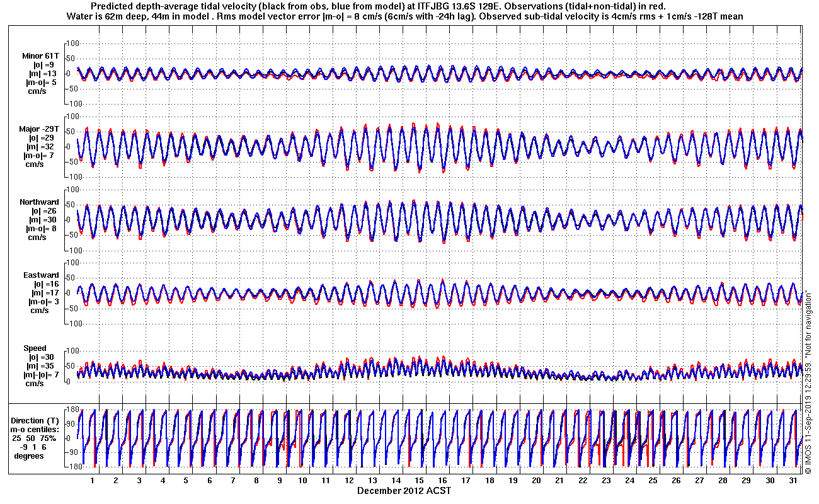Image resolution: width=819 pixels, height=504 pixels.
Task: Click the 'Direction (T)' panel label
Action: 36,420
